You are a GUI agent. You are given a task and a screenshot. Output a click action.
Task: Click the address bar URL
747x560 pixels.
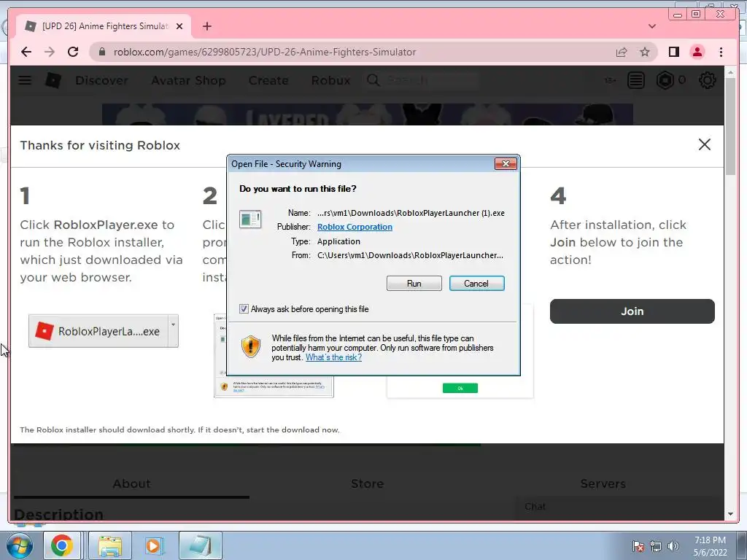pyautogui.click(x=264, y=52)
